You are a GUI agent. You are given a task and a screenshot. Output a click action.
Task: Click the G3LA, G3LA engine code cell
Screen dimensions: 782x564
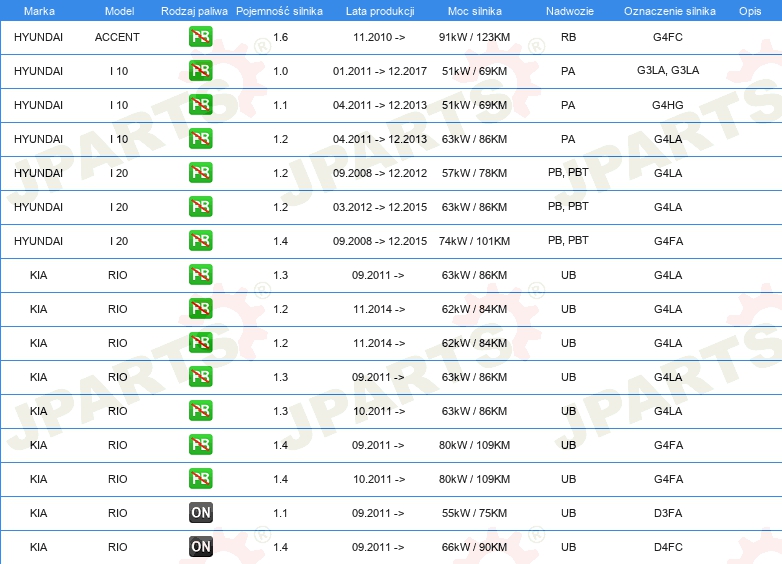(x=668, y=71)
